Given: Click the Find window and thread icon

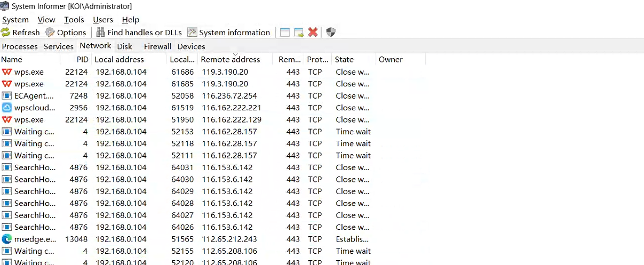Looking at the screenshot, I should pyautogui.click(x=299, y=33).
